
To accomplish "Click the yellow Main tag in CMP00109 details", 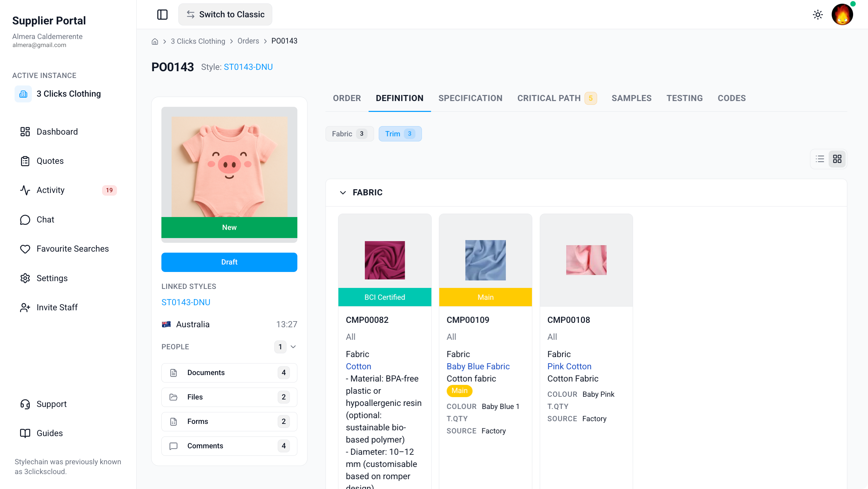I will (459, 391).
